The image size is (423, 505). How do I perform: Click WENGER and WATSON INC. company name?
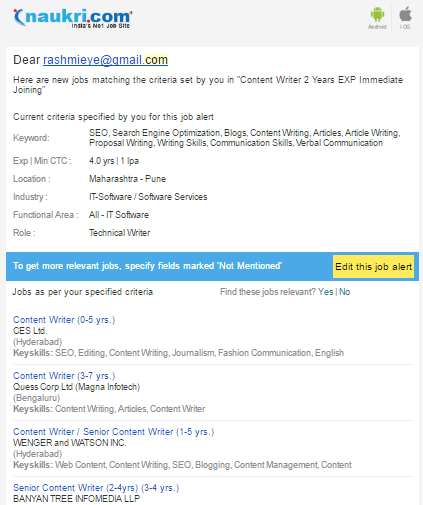pos(70,443)
